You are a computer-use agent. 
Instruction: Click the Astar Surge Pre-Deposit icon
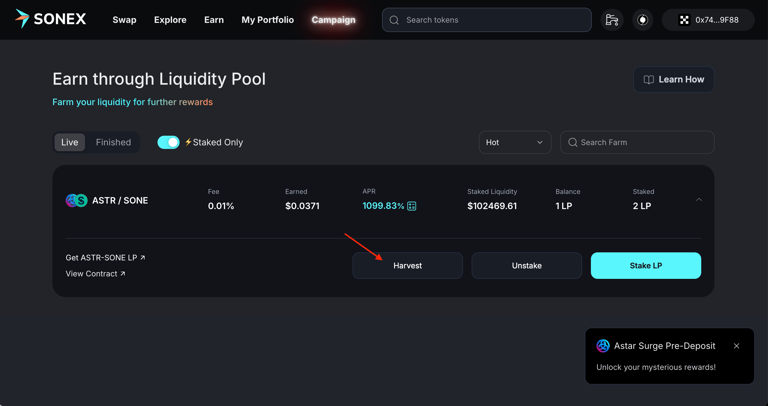tap(603, 346)
